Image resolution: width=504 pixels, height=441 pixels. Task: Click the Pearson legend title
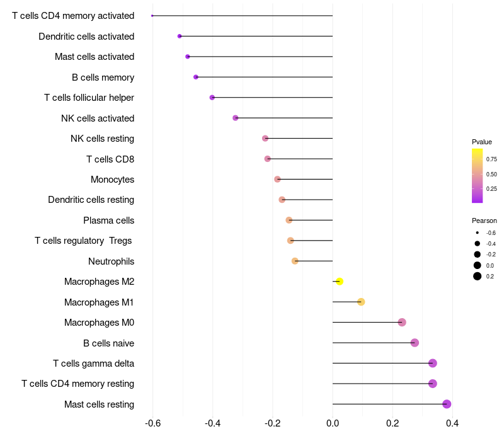[484, 220]
